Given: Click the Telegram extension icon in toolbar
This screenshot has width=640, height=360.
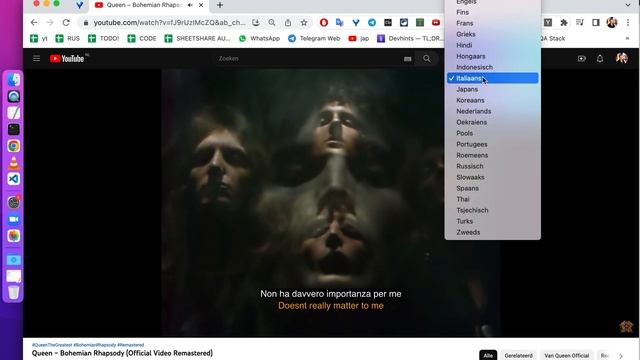Looking at the screenshot, I should pos(372,23).
